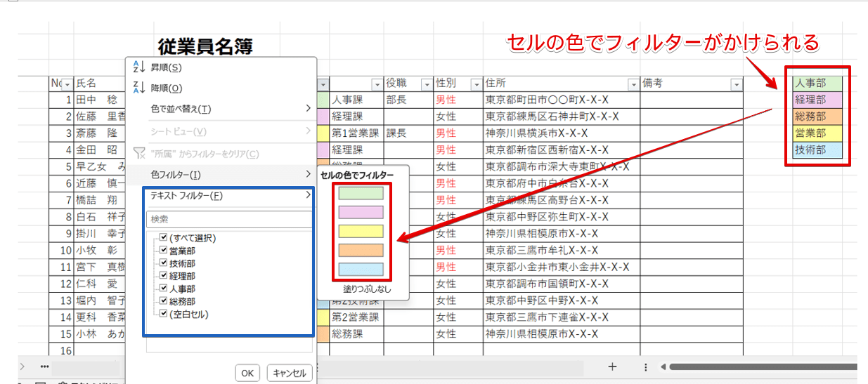
Task: Uncheck the 総務部 checkbox in filter list
Action: (x=164, y=301)
